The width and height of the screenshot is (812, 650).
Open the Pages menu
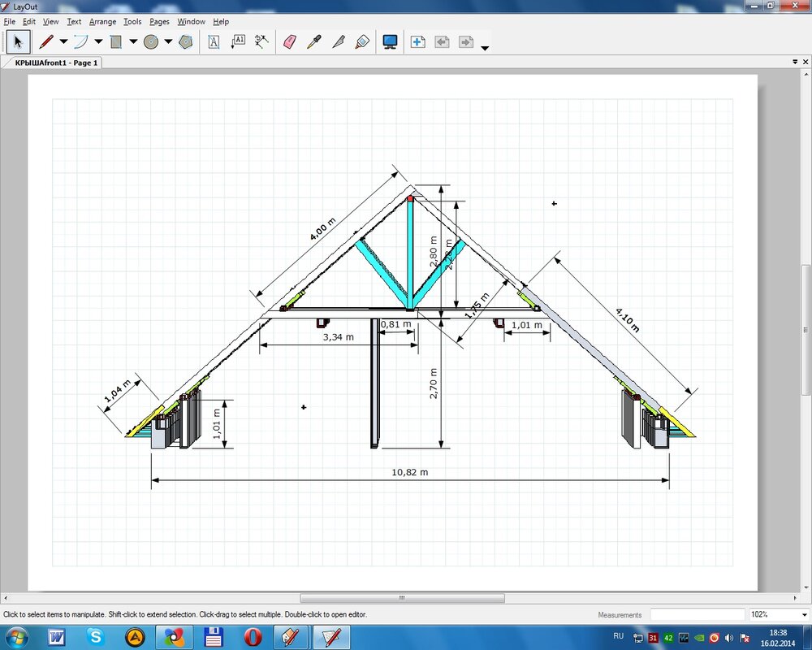pyautogui.click(x=159, y=22)
